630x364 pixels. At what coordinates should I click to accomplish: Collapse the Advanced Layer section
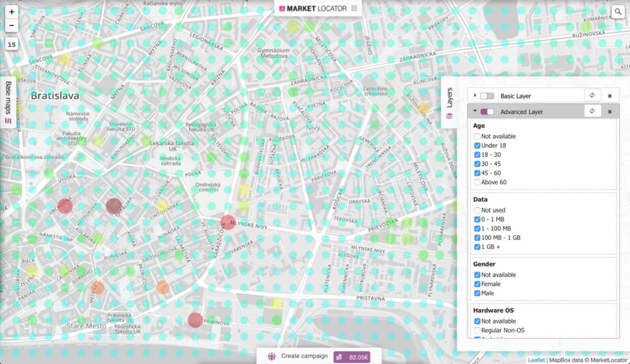click(475, 111)
